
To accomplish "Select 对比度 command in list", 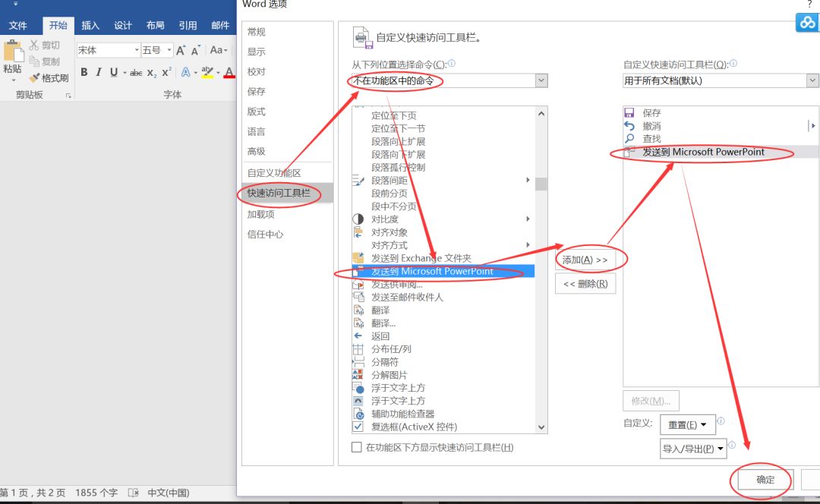I will pos(443,219).
